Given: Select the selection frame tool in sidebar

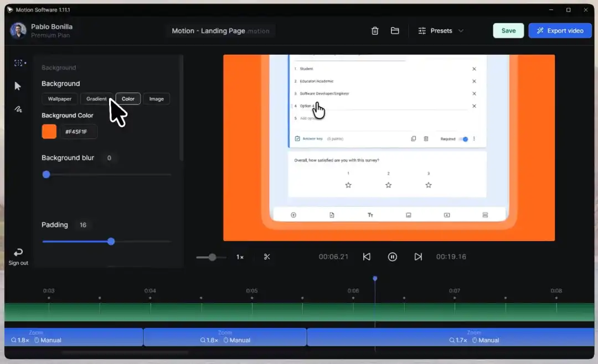Looking at the screenshot, I should (19, 63).
